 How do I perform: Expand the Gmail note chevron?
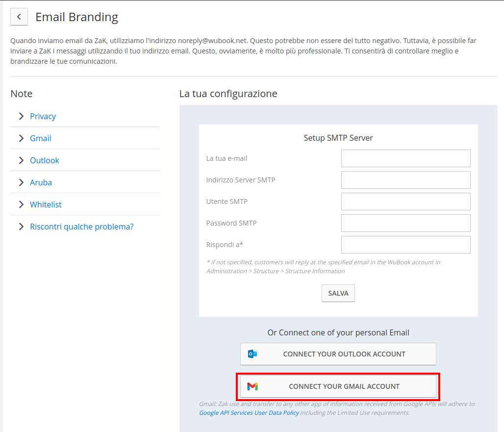21,138
